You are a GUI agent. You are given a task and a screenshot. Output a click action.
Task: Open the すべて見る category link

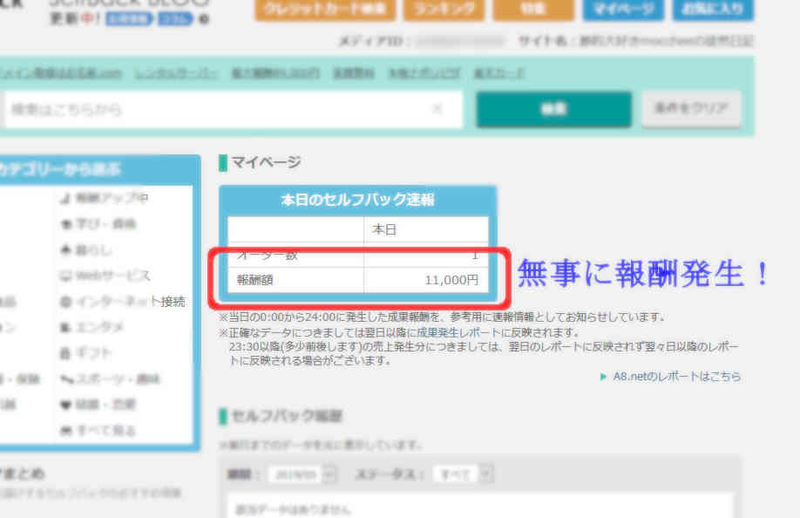98,431
